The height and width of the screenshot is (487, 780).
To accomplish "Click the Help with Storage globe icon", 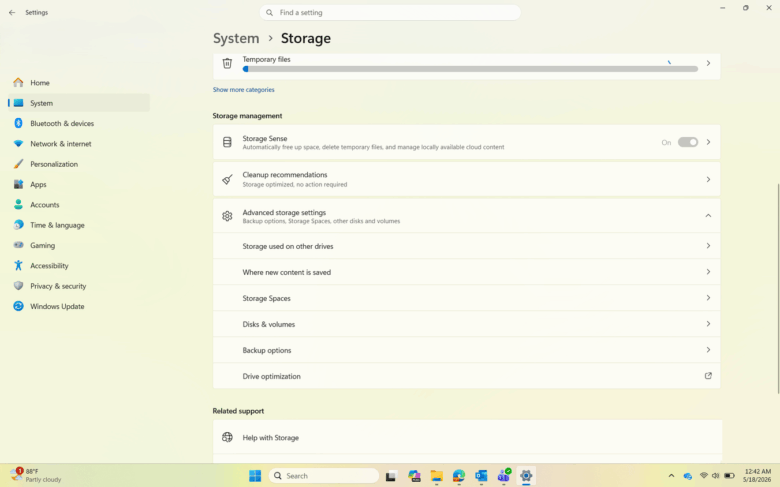I will tap(227, 437).
